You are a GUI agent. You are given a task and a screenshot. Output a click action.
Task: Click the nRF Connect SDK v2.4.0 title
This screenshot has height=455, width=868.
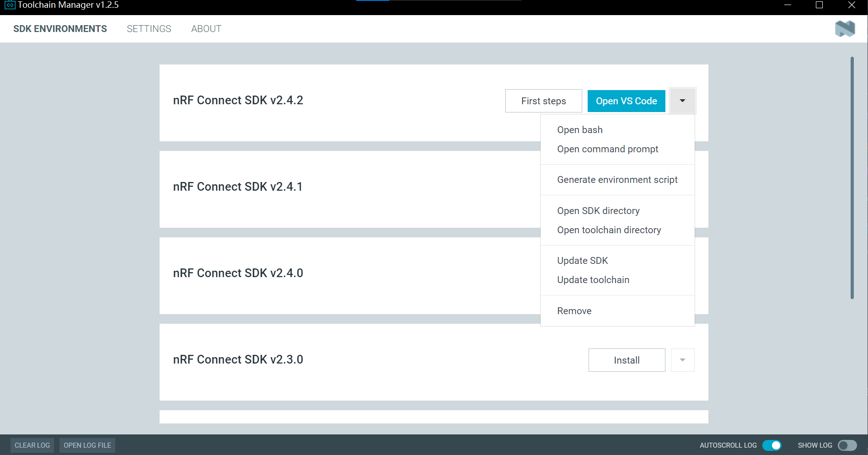point(238,273)
